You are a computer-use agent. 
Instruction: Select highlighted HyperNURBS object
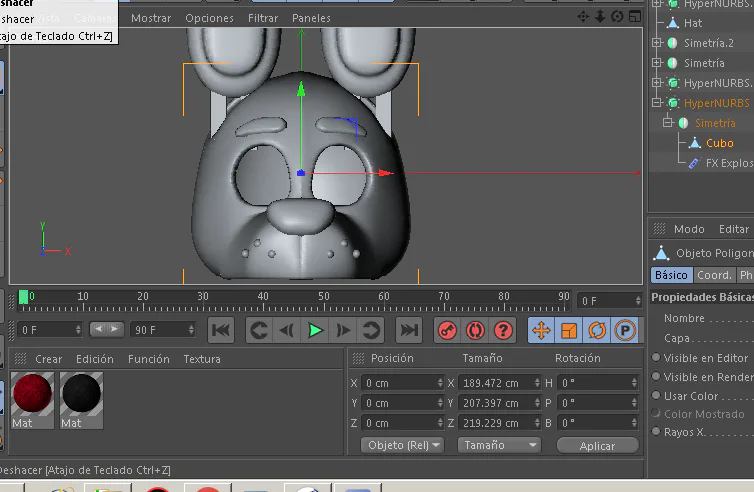pos(716,103)
